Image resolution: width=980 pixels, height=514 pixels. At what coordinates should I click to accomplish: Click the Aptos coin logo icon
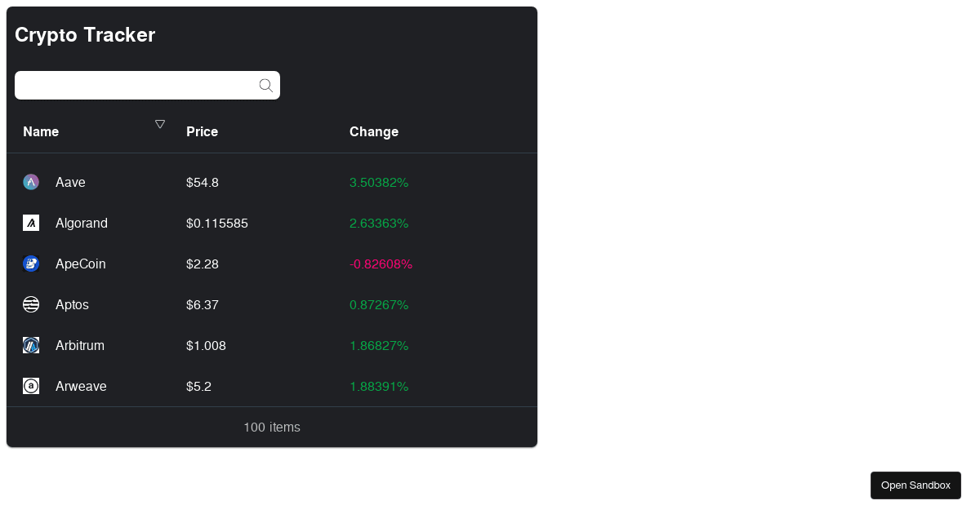pyautogui.click(x=31, y=304)
